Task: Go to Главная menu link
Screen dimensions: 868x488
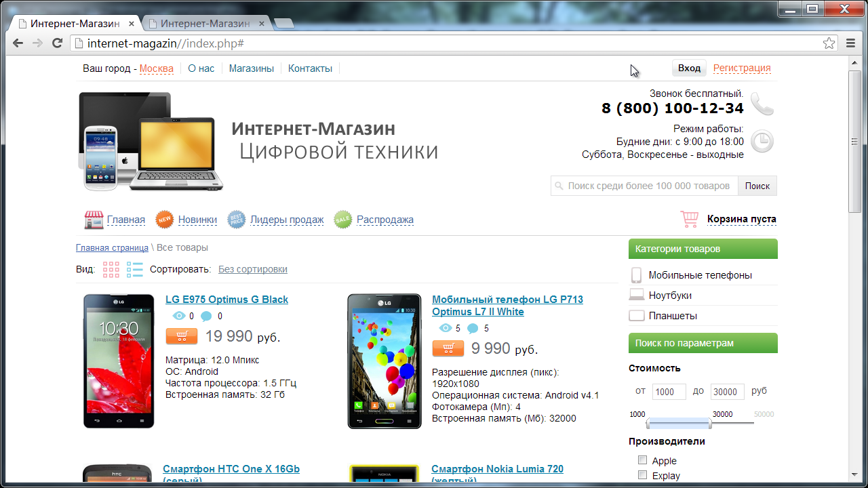Action: click(126, 220)
